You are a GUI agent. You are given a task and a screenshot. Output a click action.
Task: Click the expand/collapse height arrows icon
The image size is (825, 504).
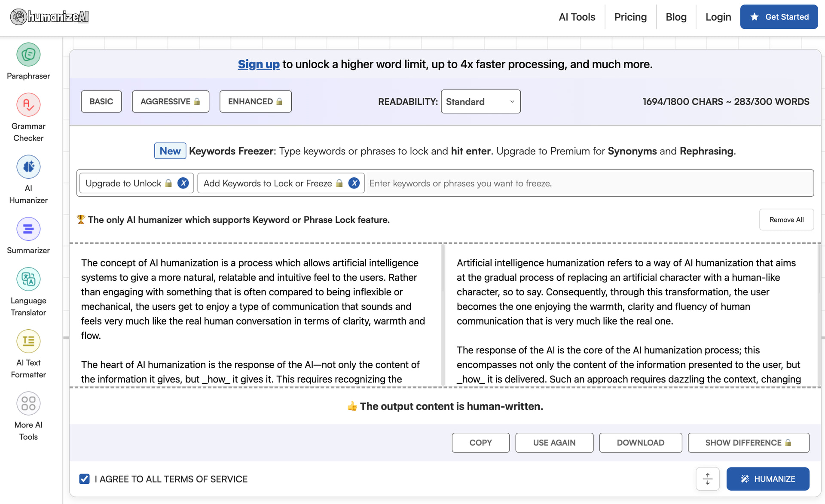click(x=707, y=479)
